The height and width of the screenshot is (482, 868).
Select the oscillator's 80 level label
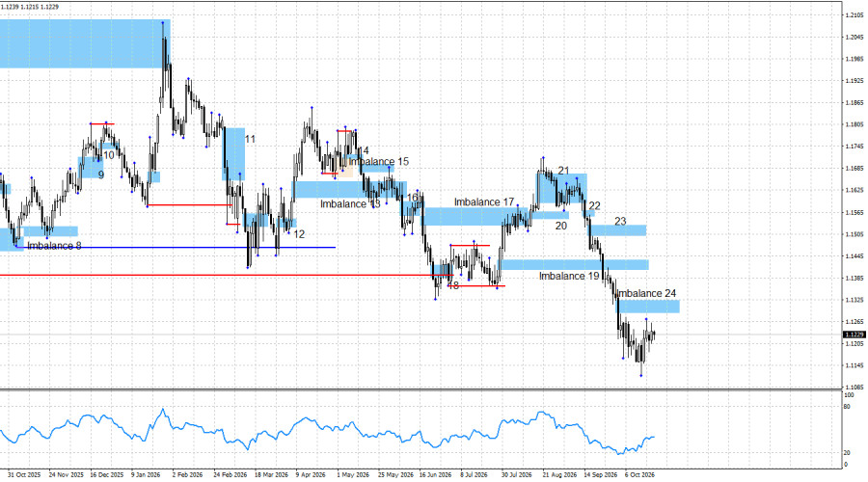(847, 407)
